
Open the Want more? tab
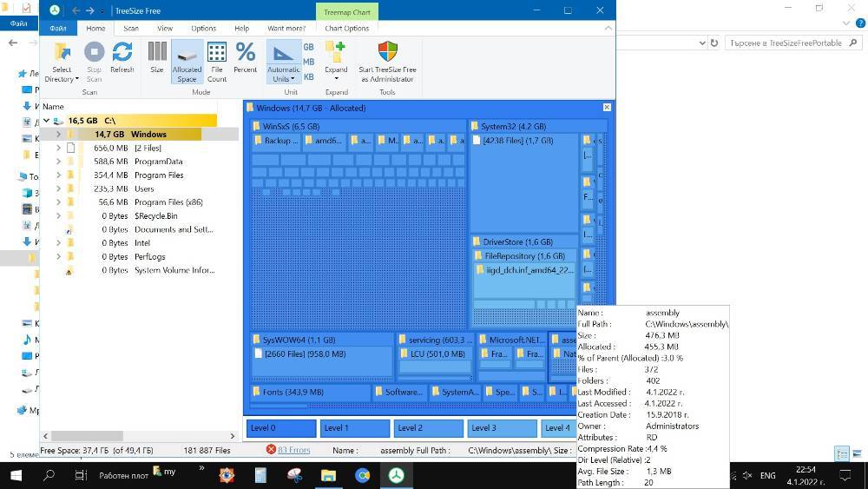pyautogui.click(x=286, y=29)
